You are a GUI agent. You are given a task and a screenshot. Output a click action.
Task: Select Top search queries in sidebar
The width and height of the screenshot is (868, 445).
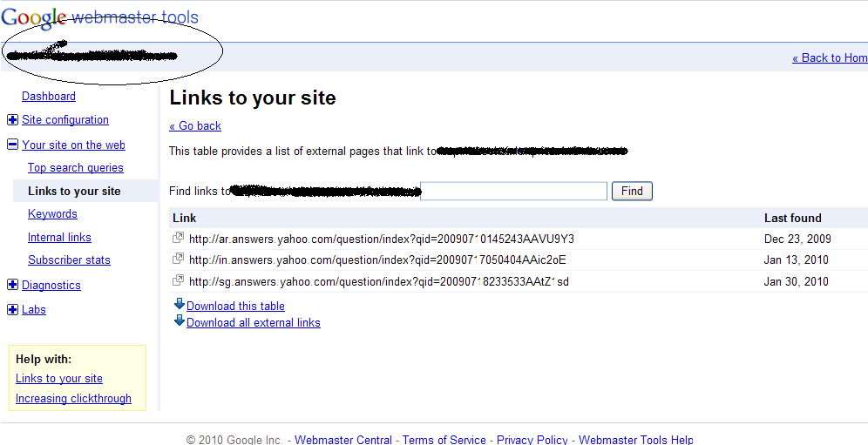point(76,168)
